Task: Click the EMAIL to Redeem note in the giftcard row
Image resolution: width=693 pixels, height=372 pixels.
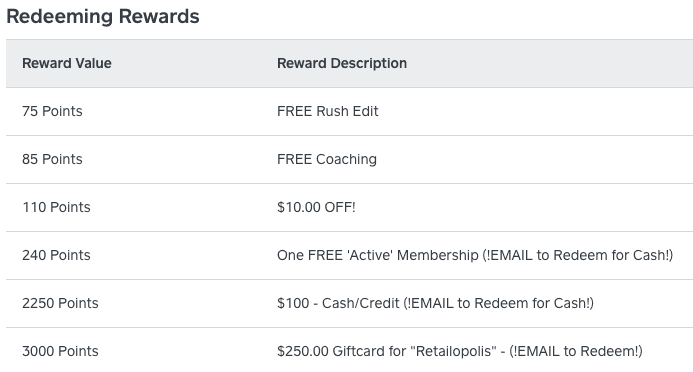Action: coord(575,351)
